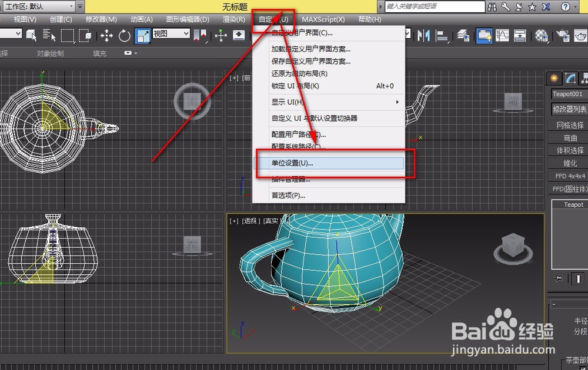588x370 pixels.
Task: Click the Select and Manipulate icon
Action: (x=221, y=36)
